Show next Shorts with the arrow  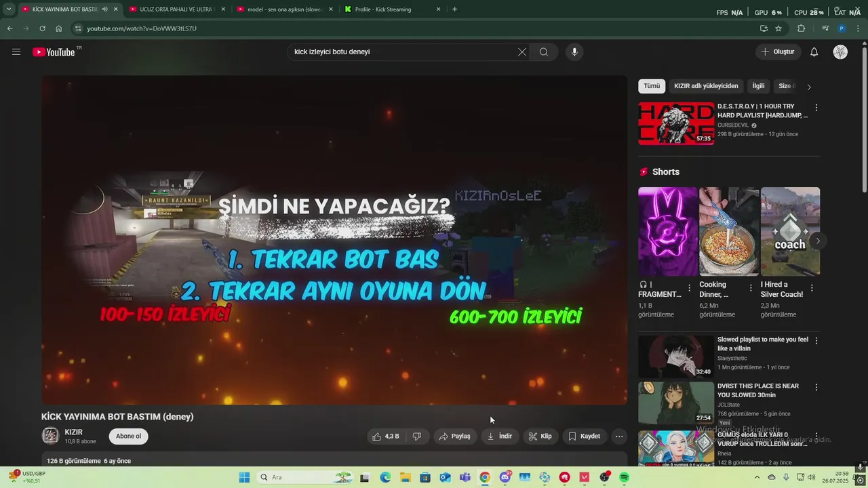click(818, 241)
